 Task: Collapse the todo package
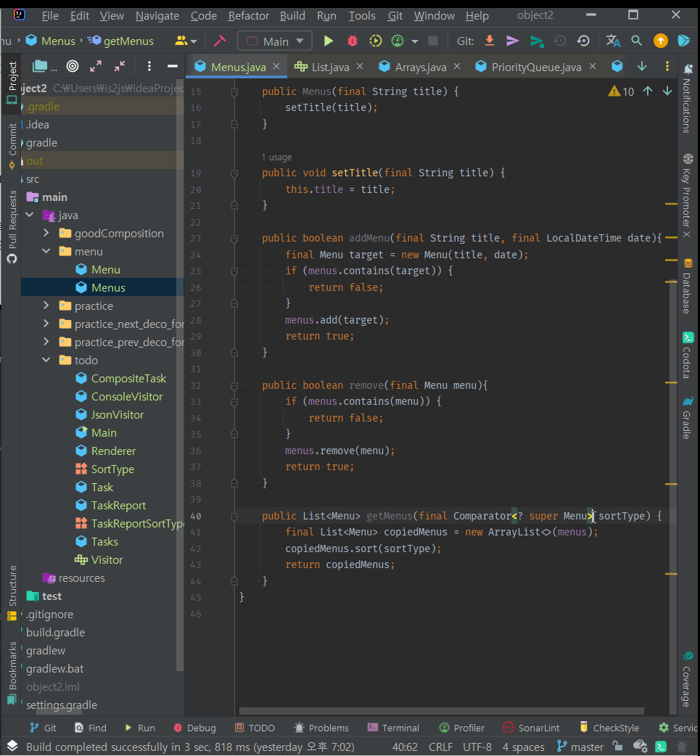[46, 360]
